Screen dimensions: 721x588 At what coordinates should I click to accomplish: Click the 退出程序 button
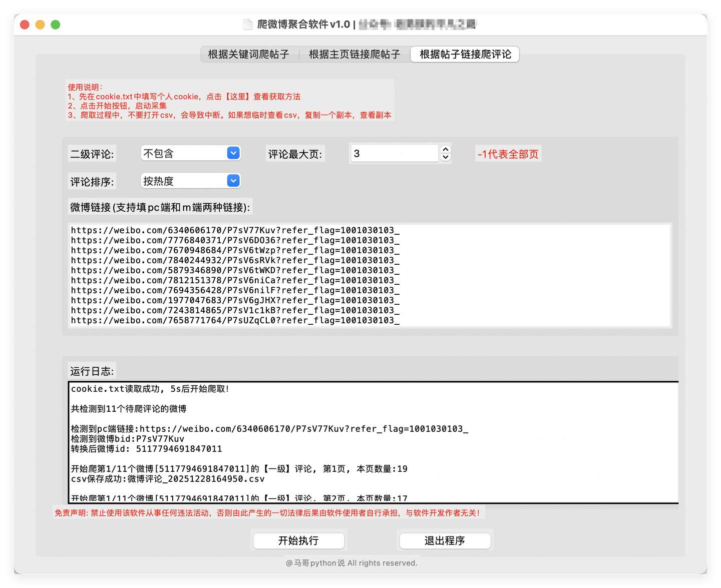445,541
